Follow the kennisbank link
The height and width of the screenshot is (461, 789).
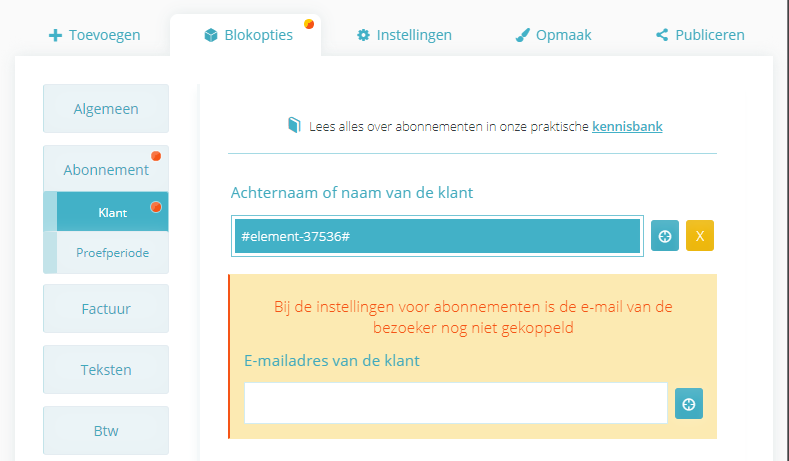[x=627, y=126]
